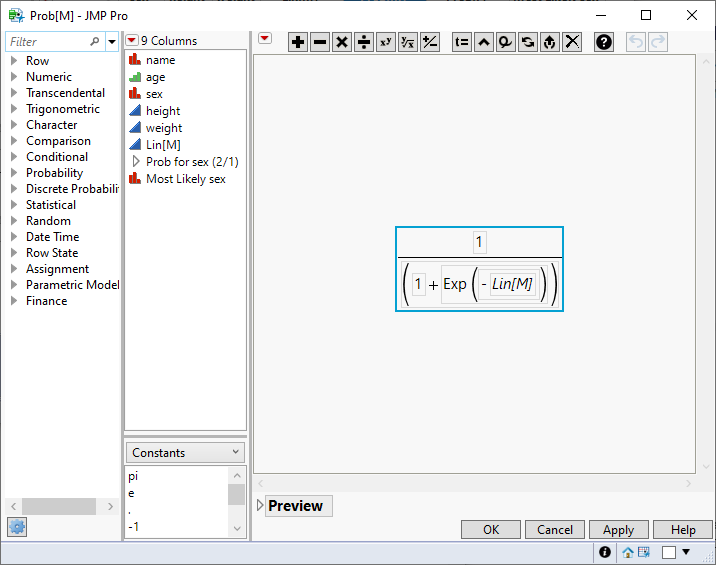Expand the Preview section
716x565 pixels.
(260, 506)
